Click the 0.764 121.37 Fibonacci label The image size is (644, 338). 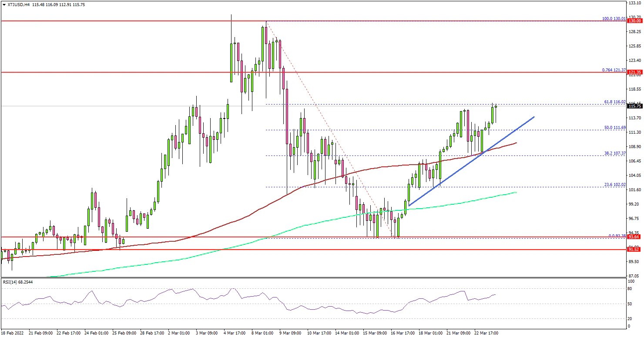[x=614, y=70]
